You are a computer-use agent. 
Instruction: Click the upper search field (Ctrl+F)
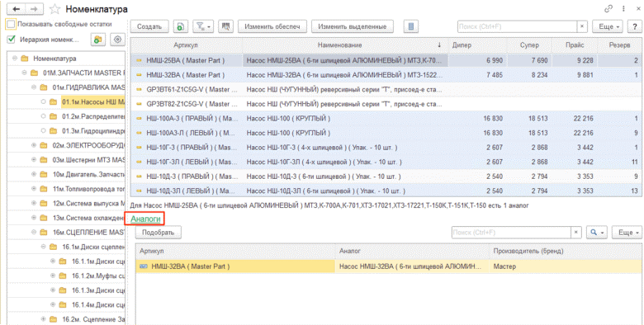[x=518, y=26]
